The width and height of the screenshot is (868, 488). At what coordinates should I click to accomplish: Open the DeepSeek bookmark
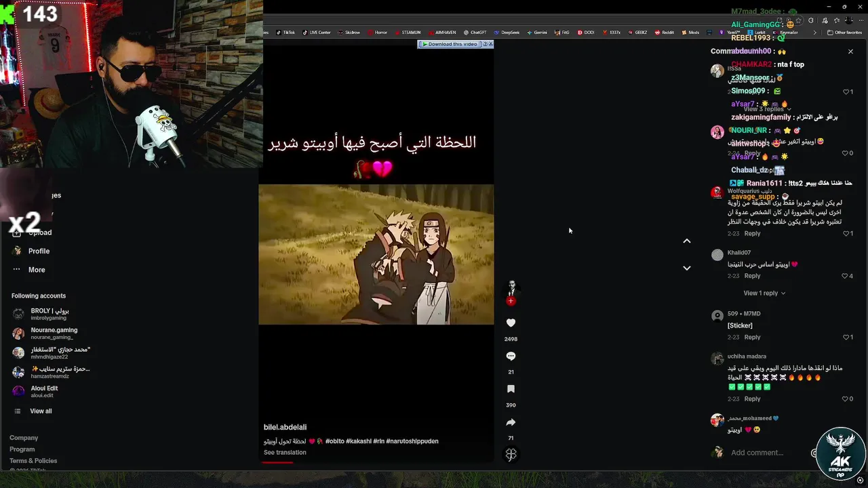point(507,33)
